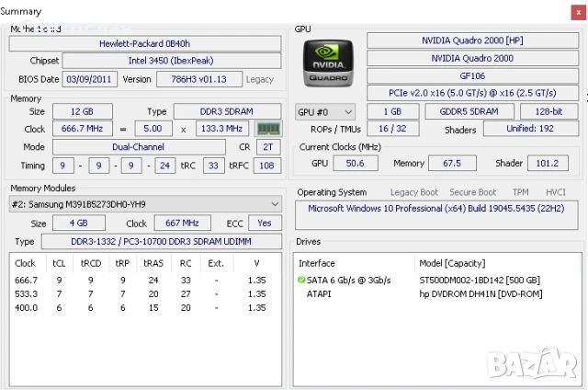Click the 128-bit bus width field
The image size is (588, 390).
[x=549, y=111]
